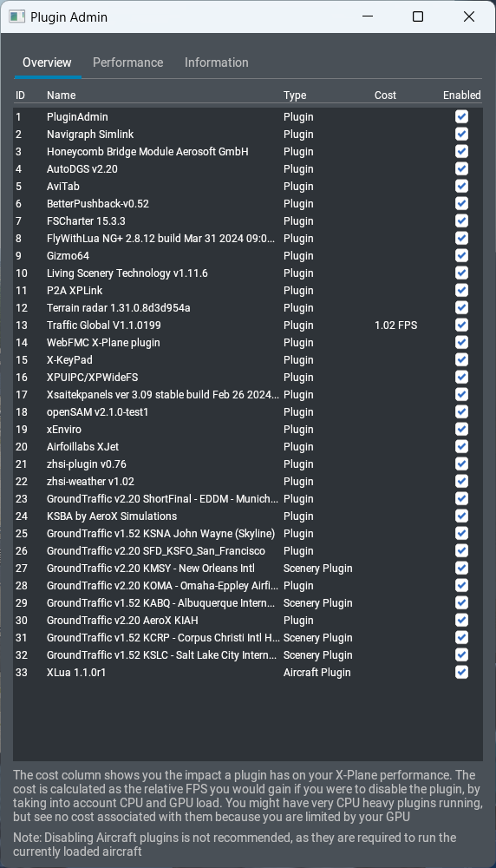Uncheck Navigraph Simlink enabled checkbox
This screenshot has width=496, height=868.
461,134
